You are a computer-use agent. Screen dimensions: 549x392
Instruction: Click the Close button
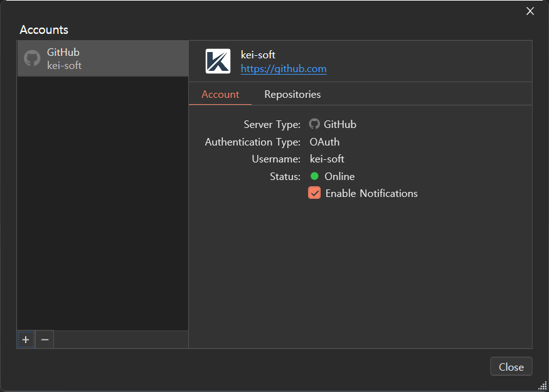click(511, 366)
